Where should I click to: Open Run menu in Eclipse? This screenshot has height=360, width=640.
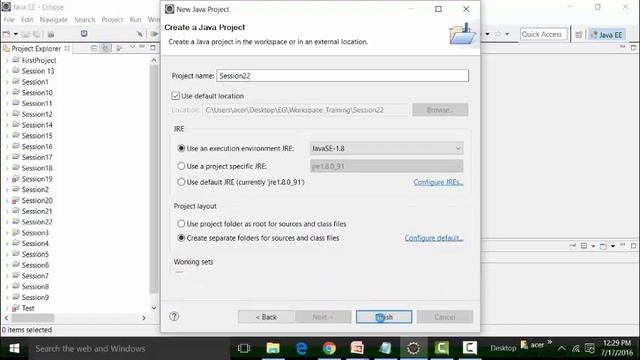point(135,20)
